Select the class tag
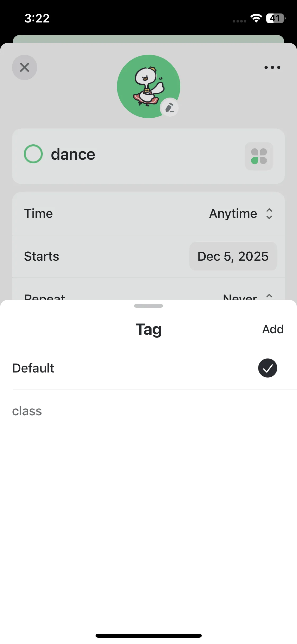Screen dimensions: 297x644 point(27,411)
